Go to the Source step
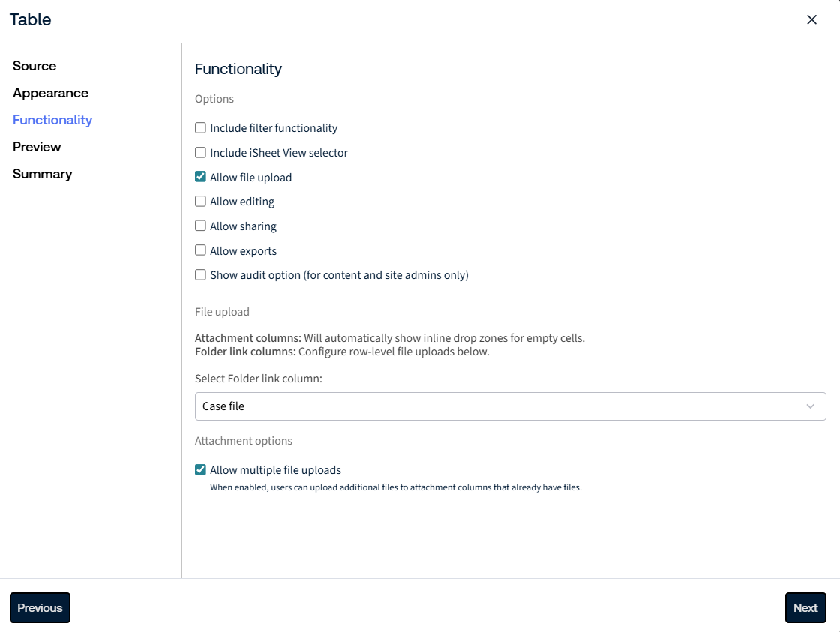 click(x=34, y=66)
